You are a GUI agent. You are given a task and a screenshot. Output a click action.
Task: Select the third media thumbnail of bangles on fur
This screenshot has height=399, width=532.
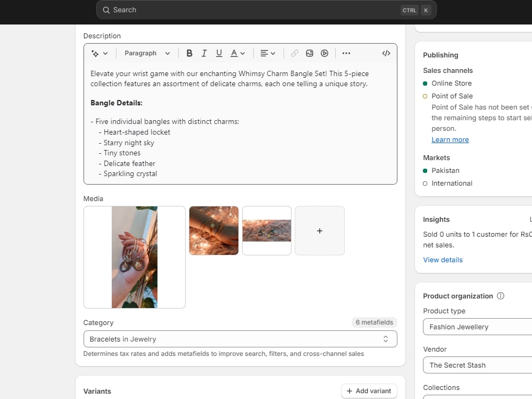267,231
